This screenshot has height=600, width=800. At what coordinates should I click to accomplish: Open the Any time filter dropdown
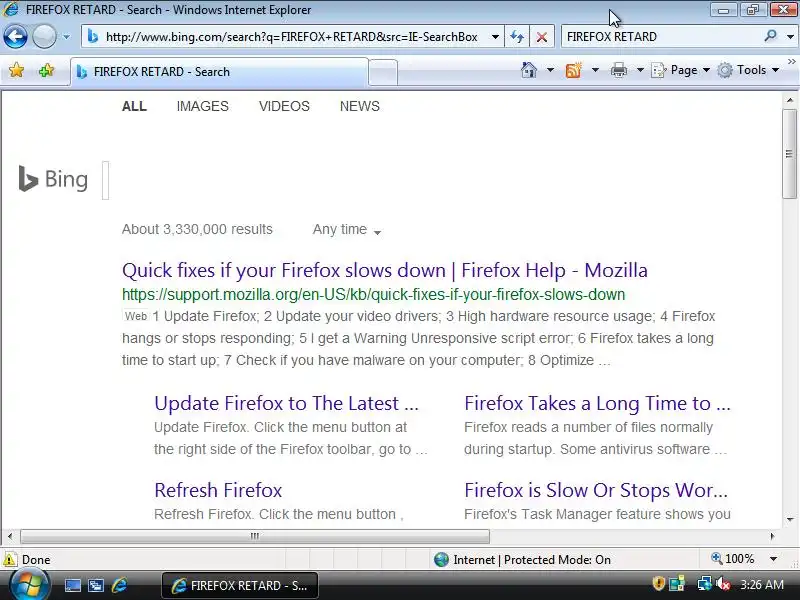(x=346, y=230)
